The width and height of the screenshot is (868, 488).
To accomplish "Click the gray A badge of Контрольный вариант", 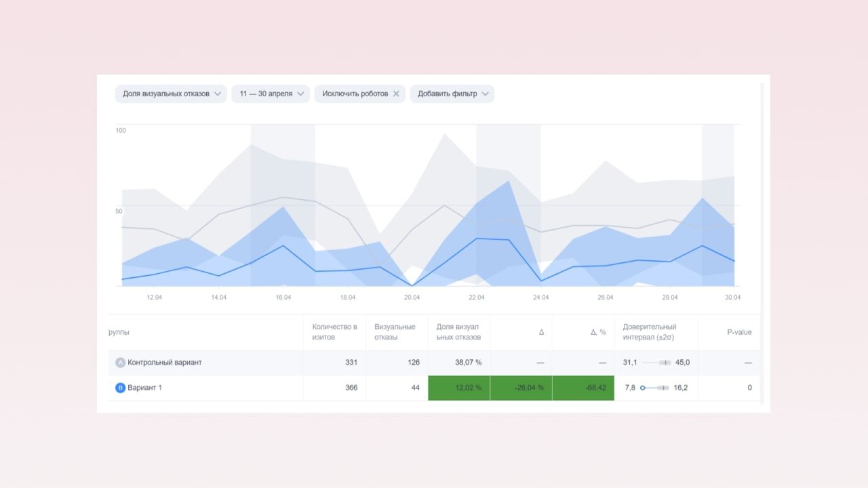I will click(x=121, y=363).
